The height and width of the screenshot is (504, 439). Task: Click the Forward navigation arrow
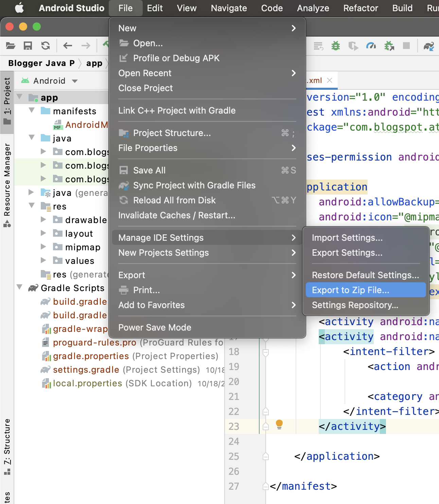pos(86,46)
